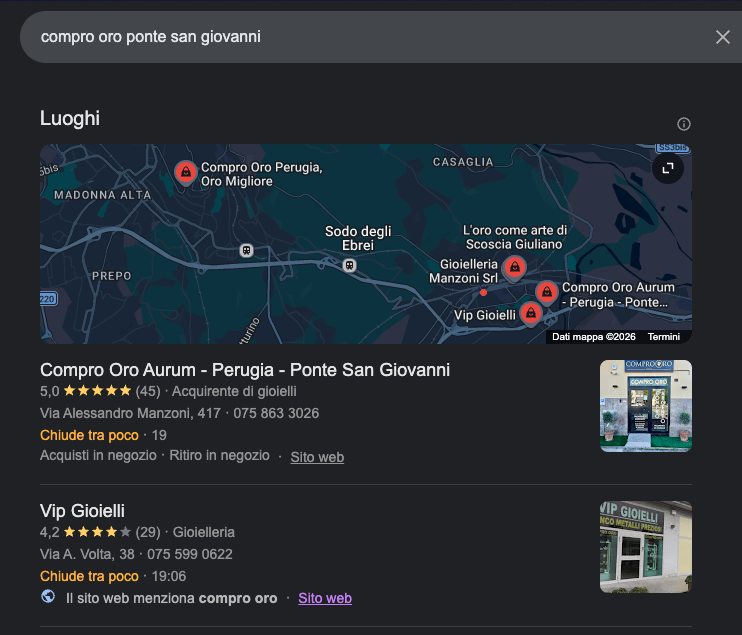Viewport: 742px width, 635px height.
Task: Visit Sito web for Vip Gioielli
Action: [325, 598]
